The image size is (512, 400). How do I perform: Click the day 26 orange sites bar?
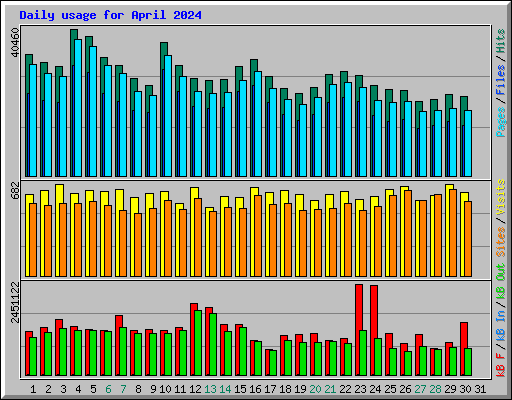[x=408, y=234]
